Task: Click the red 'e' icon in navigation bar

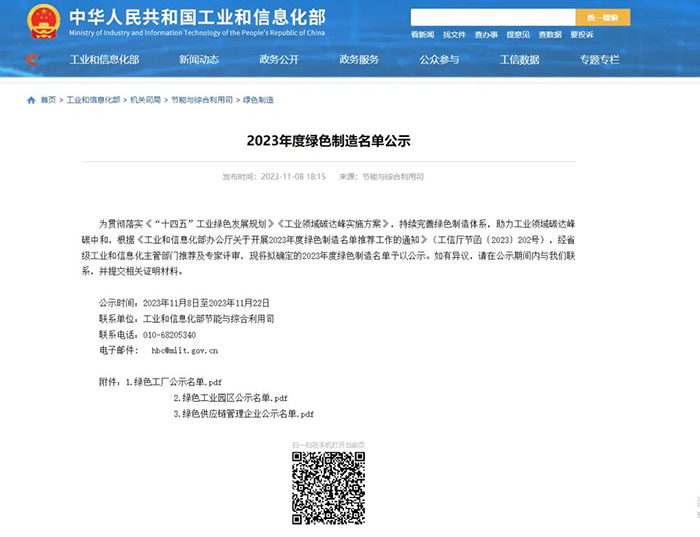Action: 33,59
